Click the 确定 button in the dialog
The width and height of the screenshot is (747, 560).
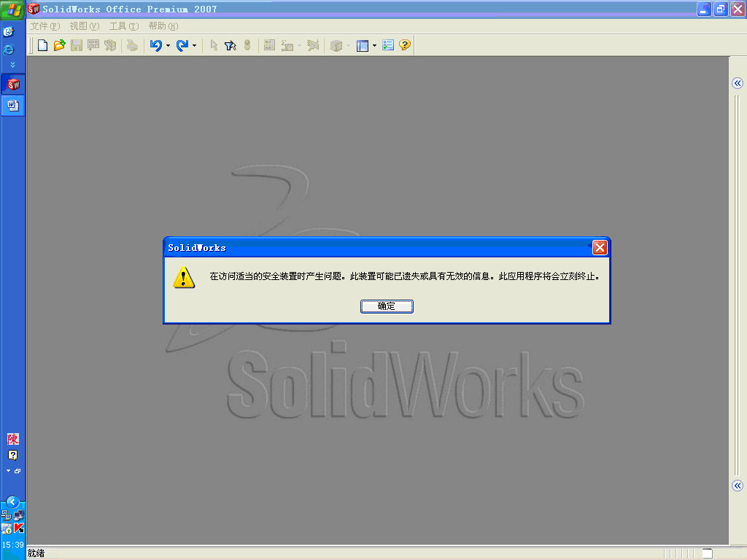click(x=387, y=306)
